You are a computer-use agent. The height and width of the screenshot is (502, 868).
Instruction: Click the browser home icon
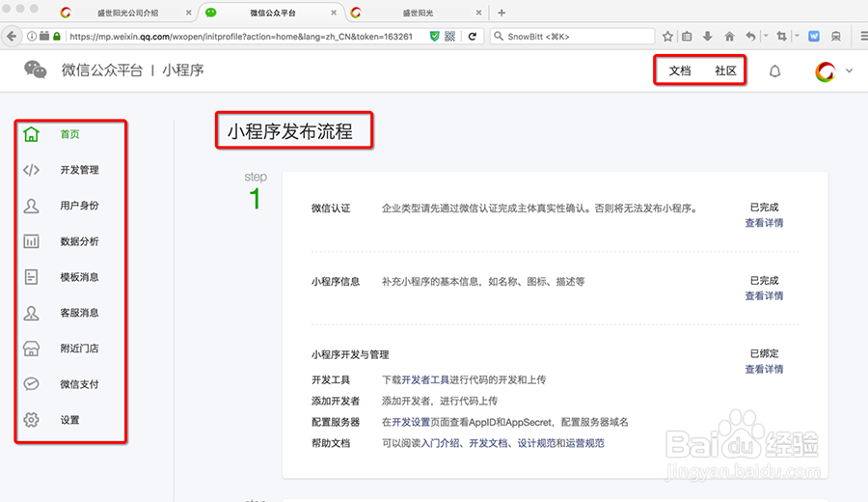coord(730,37)
